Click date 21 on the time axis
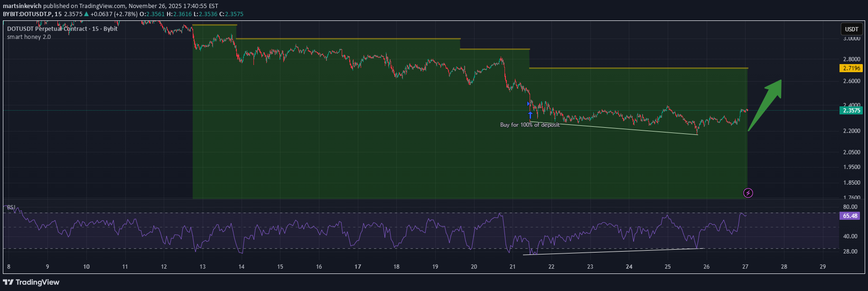Image resolution: width=868 pixels, height=291 pixels. [x=513, y=267]
